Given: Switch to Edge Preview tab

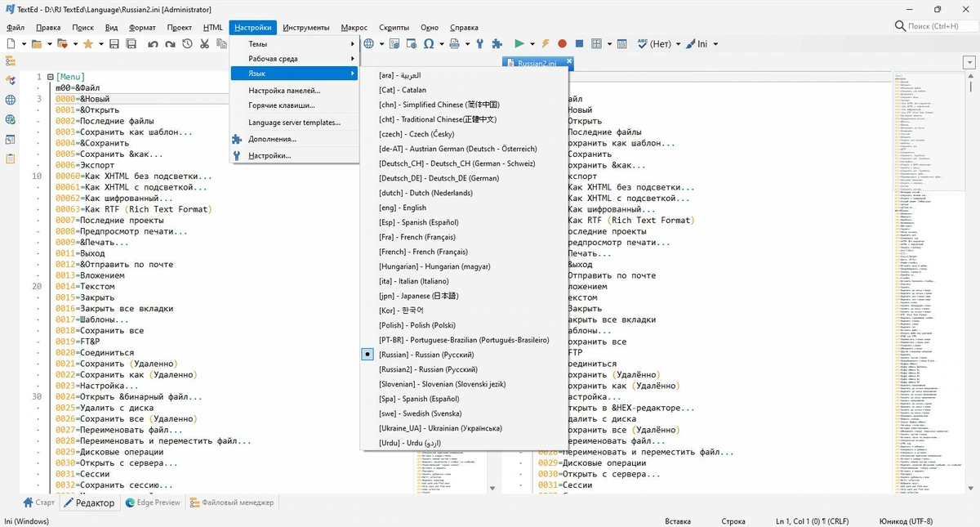Looking at the screenshot, I should 153,502.
